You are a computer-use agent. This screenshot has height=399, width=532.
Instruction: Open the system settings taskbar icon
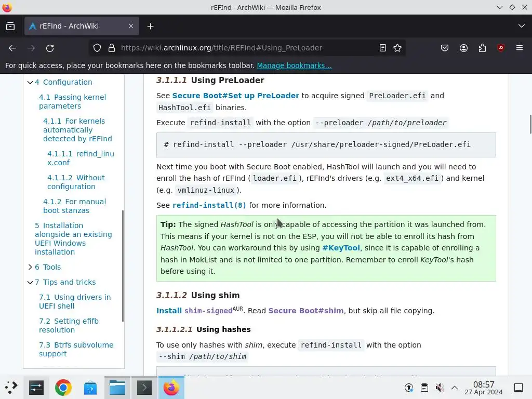click(36, 388)
